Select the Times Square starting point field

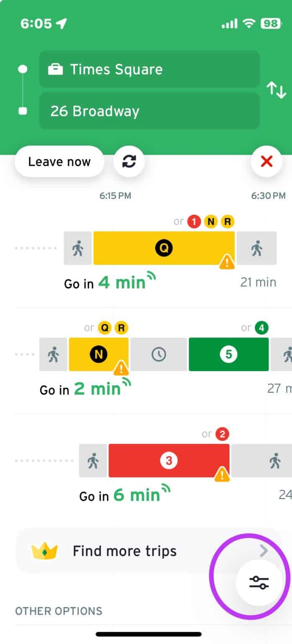(149, 69)
